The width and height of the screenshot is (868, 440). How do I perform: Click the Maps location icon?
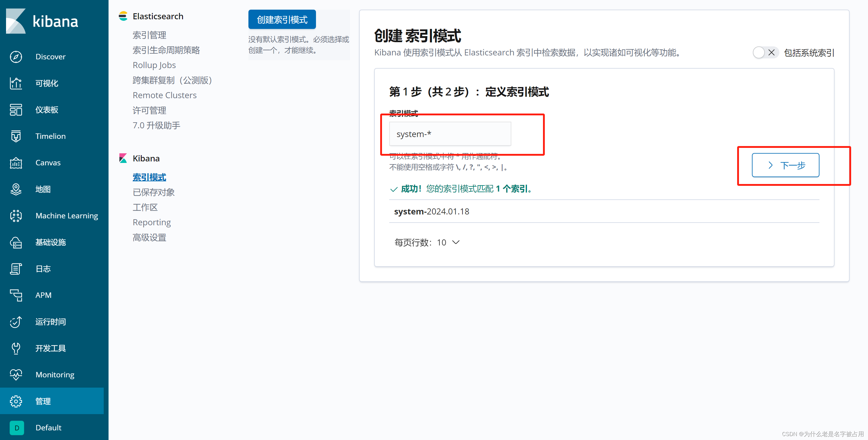click(x=16, y=189)
